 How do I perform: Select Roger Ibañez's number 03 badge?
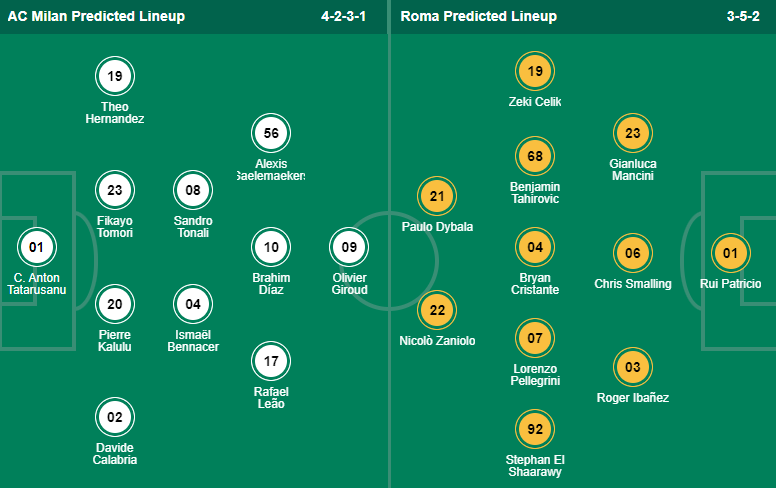pyautogui.click(x=632, y=367)
